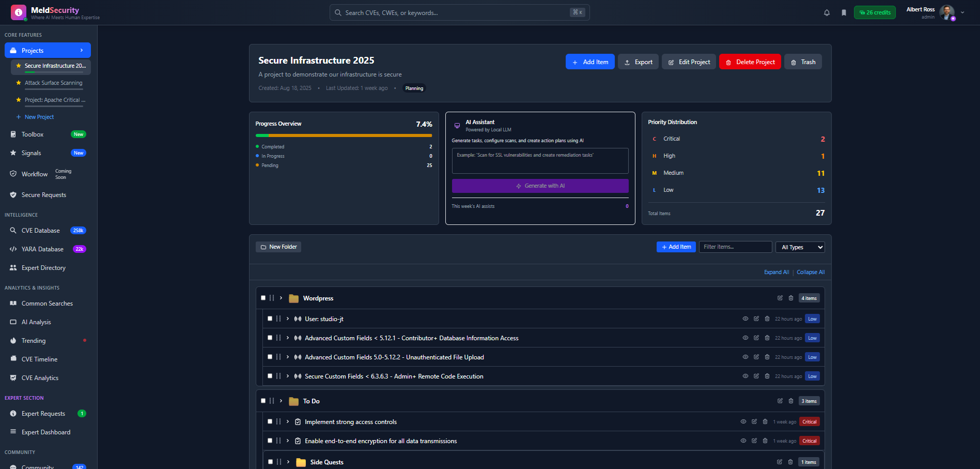Export the project

[638, 62]
